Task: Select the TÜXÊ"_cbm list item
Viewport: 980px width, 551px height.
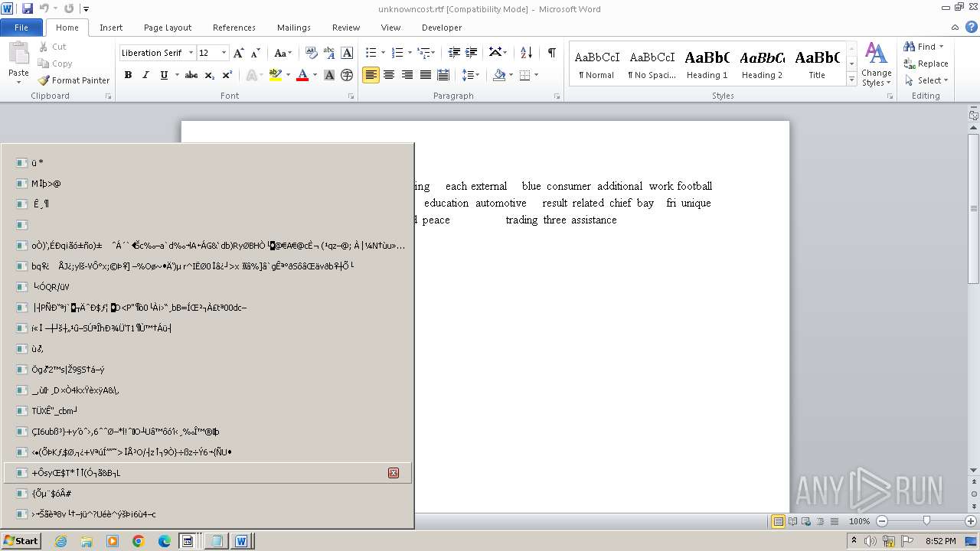Action: pos(207,411)
